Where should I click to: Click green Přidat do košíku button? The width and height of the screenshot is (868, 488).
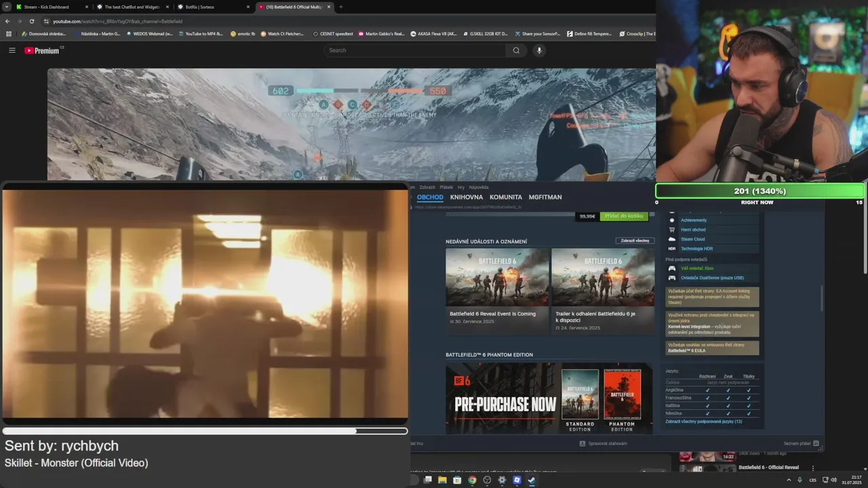(624, 216)
